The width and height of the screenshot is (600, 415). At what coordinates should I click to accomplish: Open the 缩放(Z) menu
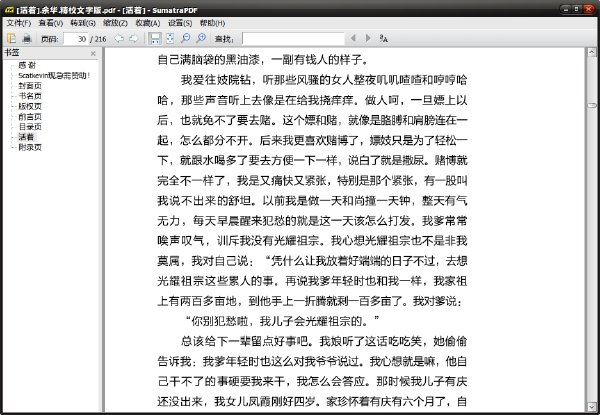[115, 23]
